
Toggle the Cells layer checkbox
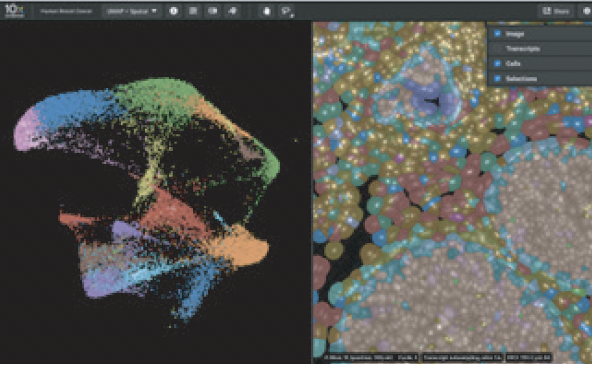tap(497, 63)
